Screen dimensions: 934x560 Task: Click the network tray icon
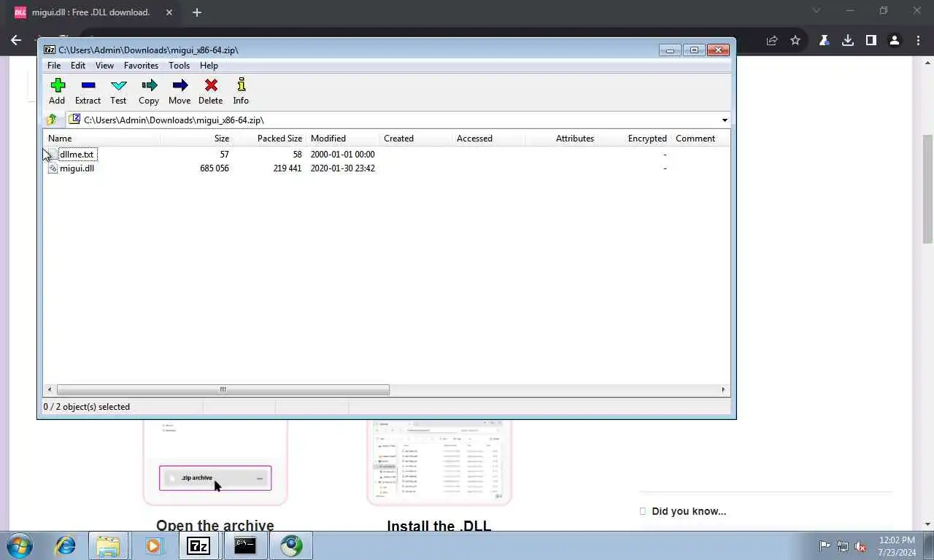point(843,546)
